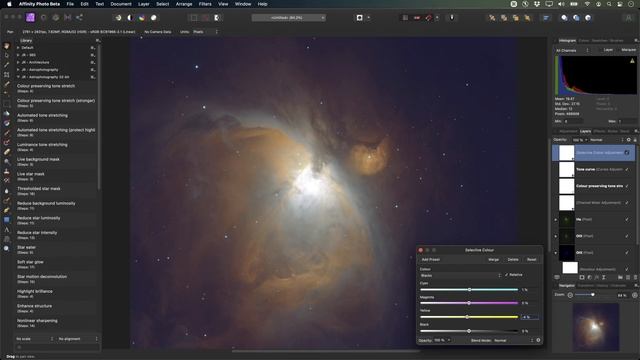The height and width of the screenshot is (360, 640).
Task: Zoom in with Navigator plus icon
Action: 635,295
